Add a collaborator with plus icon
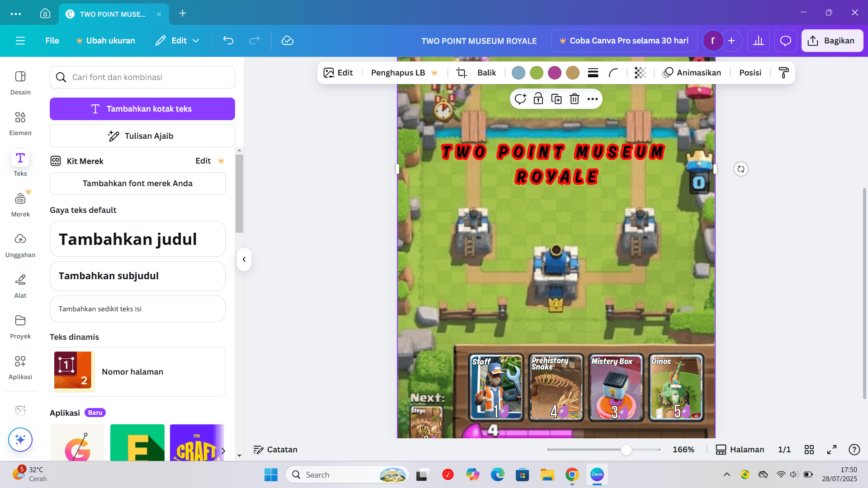 [x=731, y=41]
